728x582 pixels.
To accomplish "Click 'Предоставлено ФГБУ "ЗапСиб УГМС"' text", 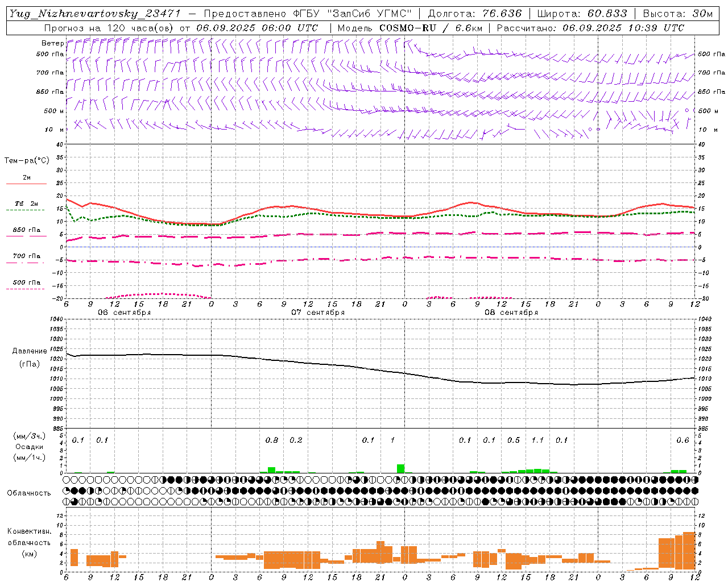I will (308, 14).
